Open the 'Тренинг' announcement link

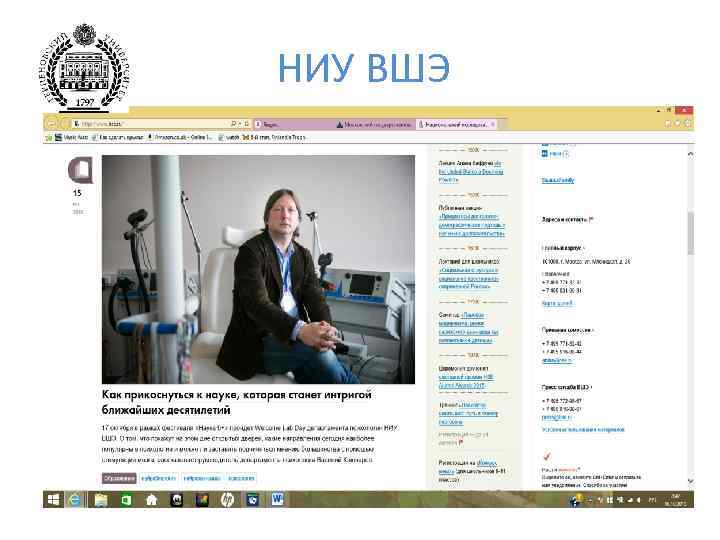coord(468,413)
